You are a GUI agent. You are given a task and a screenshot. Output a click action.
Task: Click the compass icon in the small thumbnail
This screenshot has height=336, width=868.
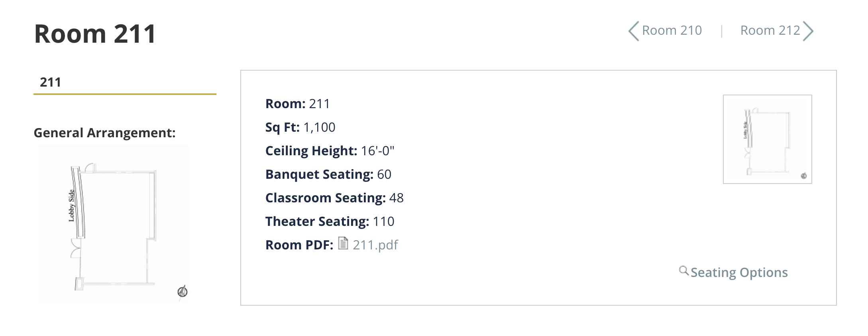click(x=803, y=176)
